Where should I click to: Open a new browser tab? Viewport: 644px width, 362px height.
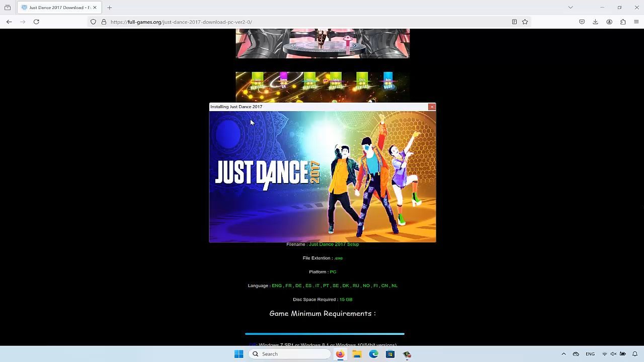point(109,8)
